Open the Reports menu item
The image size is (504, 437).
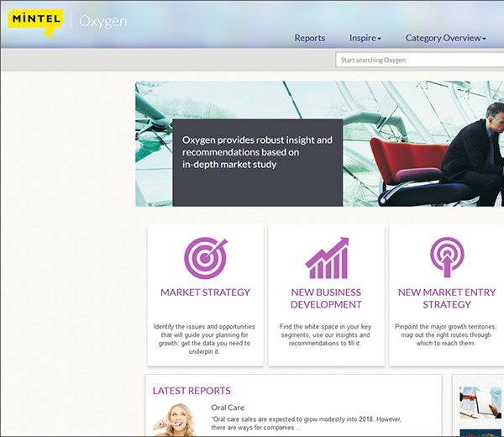[309, 38]
